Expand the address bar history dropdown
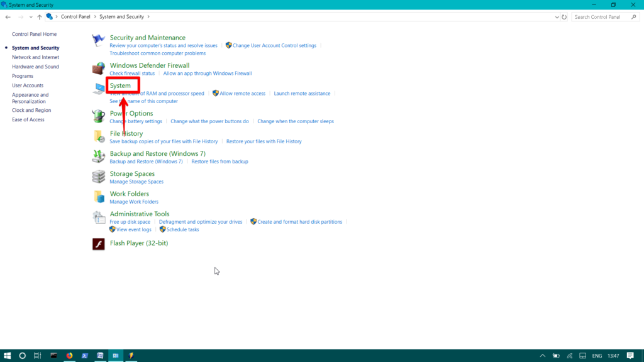This screenshot has height=362, width=644. [557, 17]
